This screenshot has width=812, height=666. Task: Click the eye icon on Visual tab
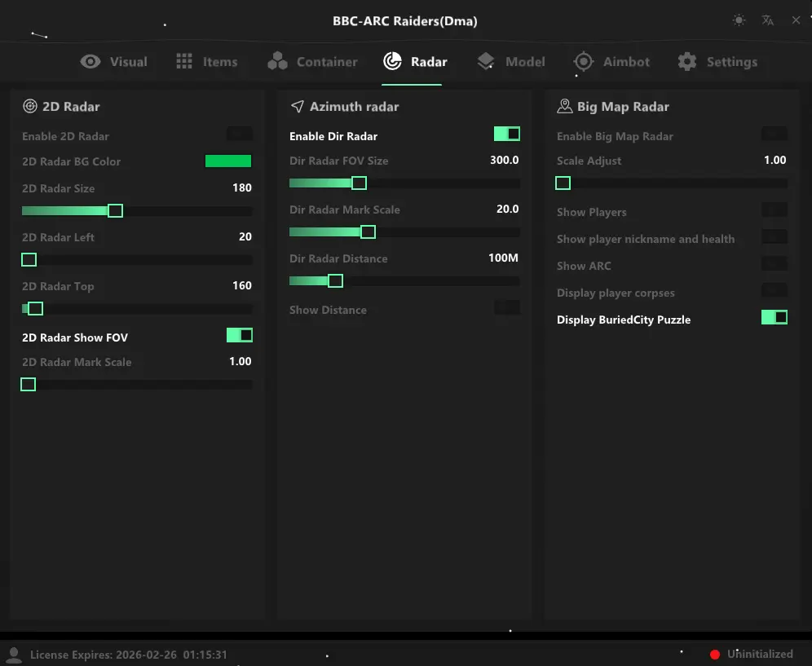click(90, 62)
